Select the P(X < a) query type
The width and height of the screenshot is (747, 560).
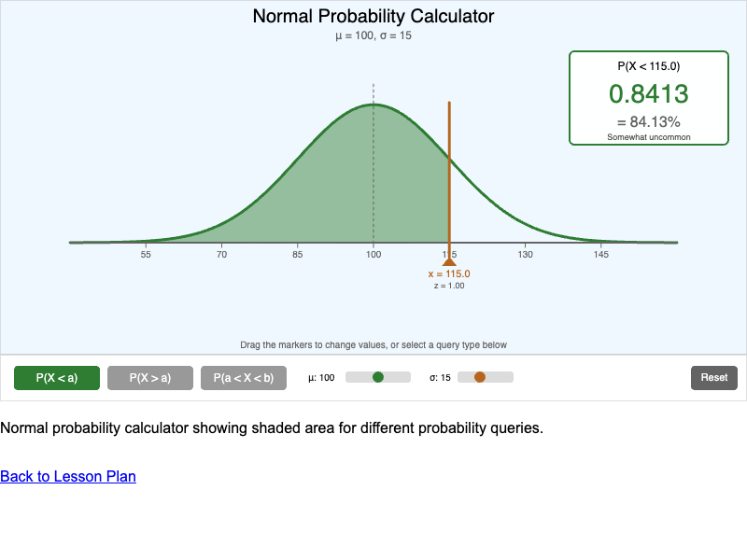tap(56, 377)
